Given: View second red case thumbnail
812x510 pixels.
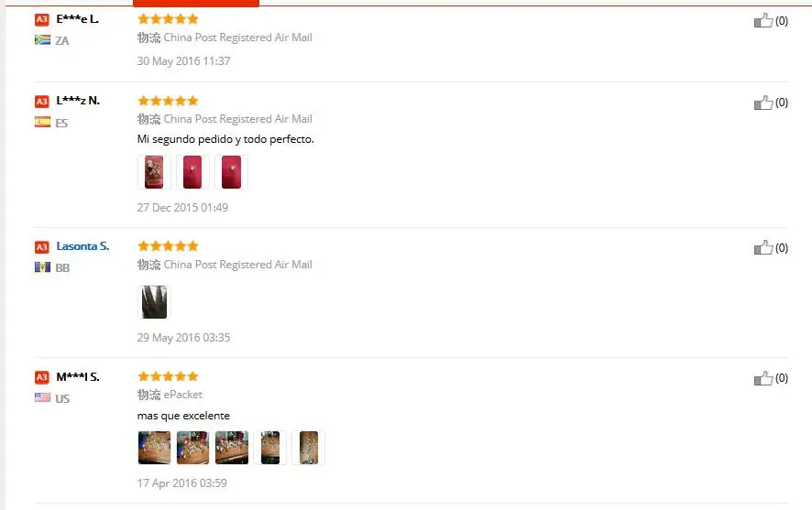Looking at the screenshot, I should tap(192, 172).
